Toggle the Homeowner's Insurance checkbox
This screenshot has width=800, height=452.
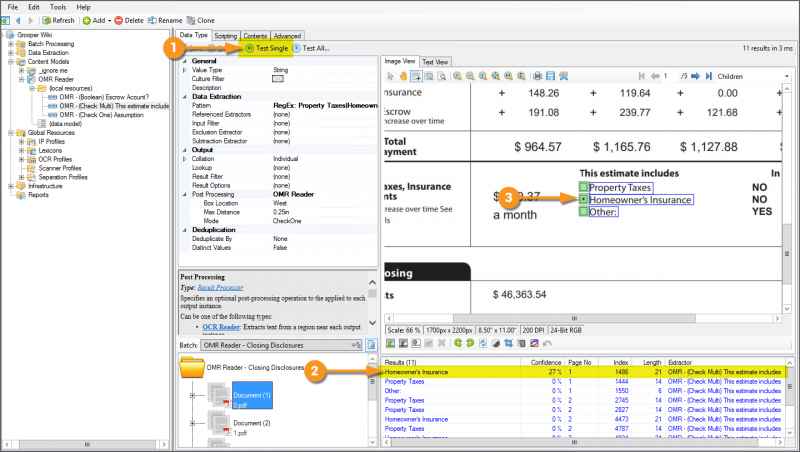583,199
